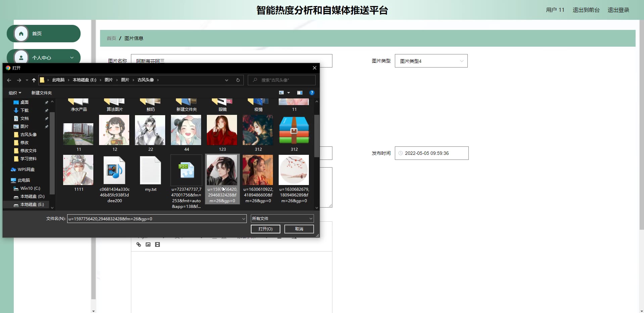Open the recent locations dropdown arrow
Screen dimensions: 644x313
[27, 80]
